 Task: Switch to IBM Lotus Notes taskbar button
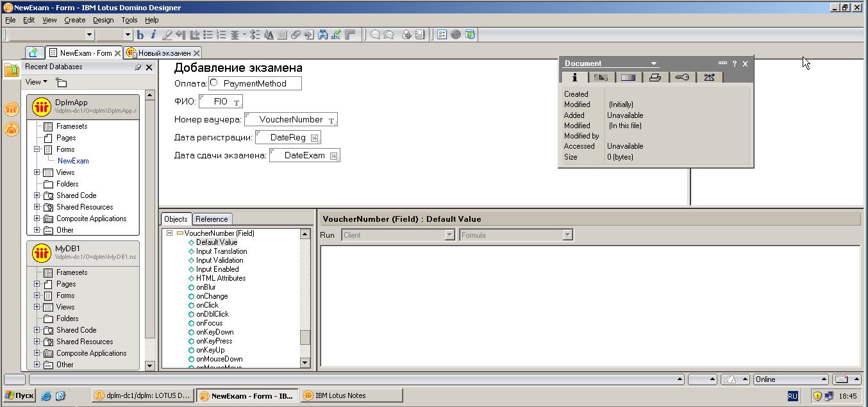(x=351, y=396)
